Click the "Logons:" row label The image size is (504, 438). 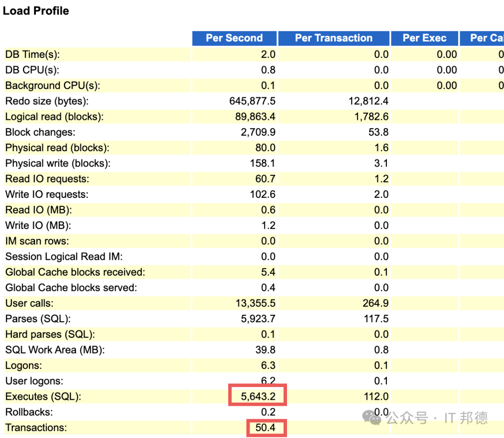23,366
